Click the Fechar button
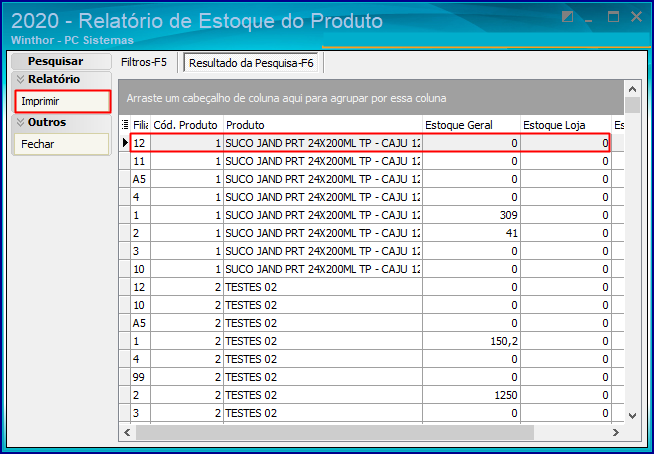 tap(61, 144)
